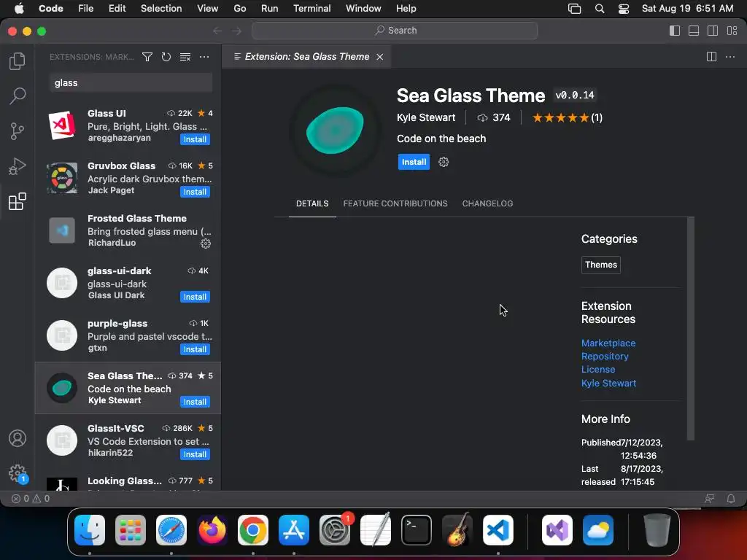The image size is (747, 560).
Task: Click the feedback icon in status bar
Action: tap(709, 499)
